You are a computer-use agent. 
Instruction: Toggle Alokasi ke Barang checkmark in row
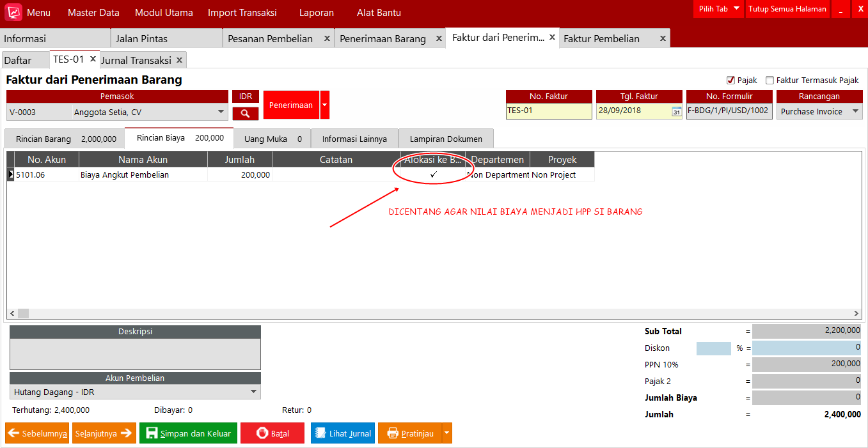(x=433, y=174)
